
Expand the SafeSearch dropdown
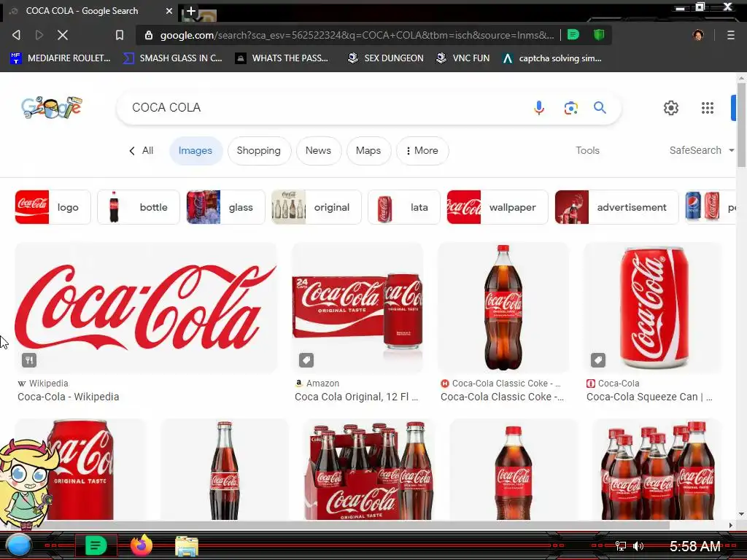[701, 150]
